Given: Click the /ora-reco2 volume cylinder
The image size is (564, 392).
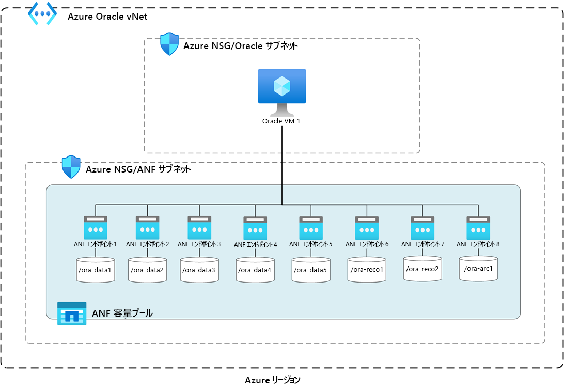Looking at the screenshot, I should (x=422, y=269).
